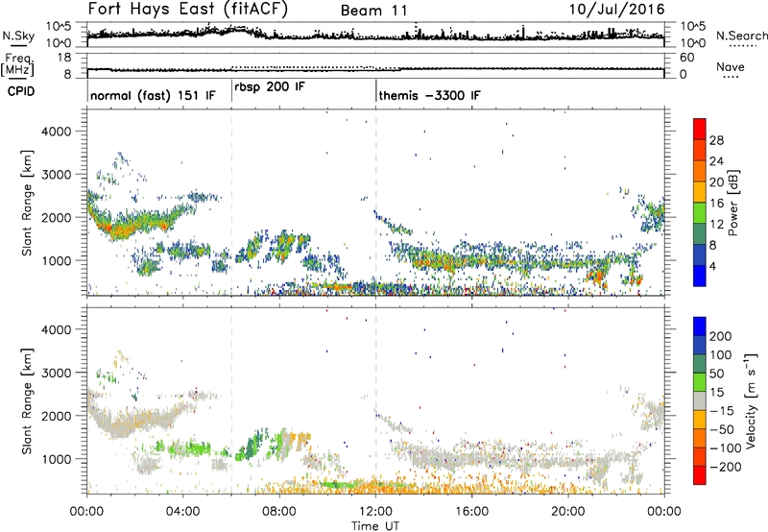Image resolution: width=768 pixels, height=532 pixels.
Task: Click the '-200' tick on Velocity colorbar
Action: (726, 467)
